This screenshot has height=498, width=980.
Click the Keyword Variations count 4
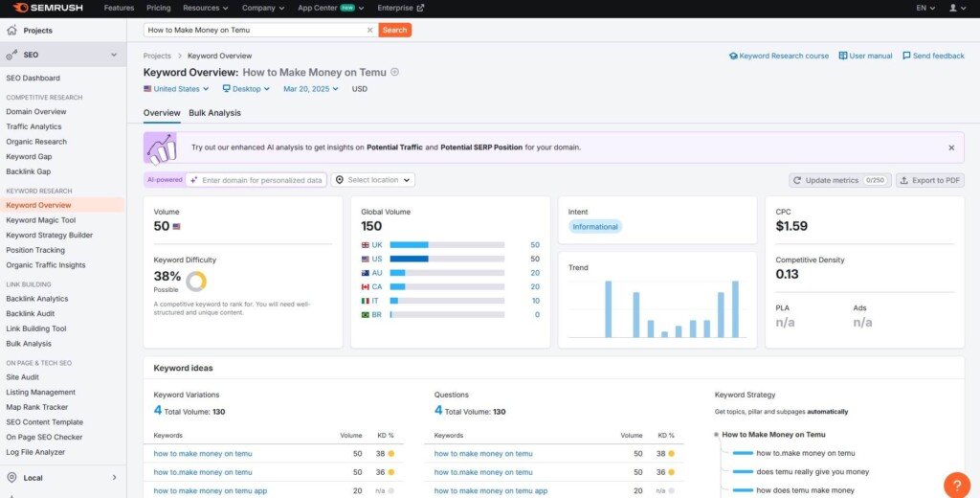(x=158, y=411)
